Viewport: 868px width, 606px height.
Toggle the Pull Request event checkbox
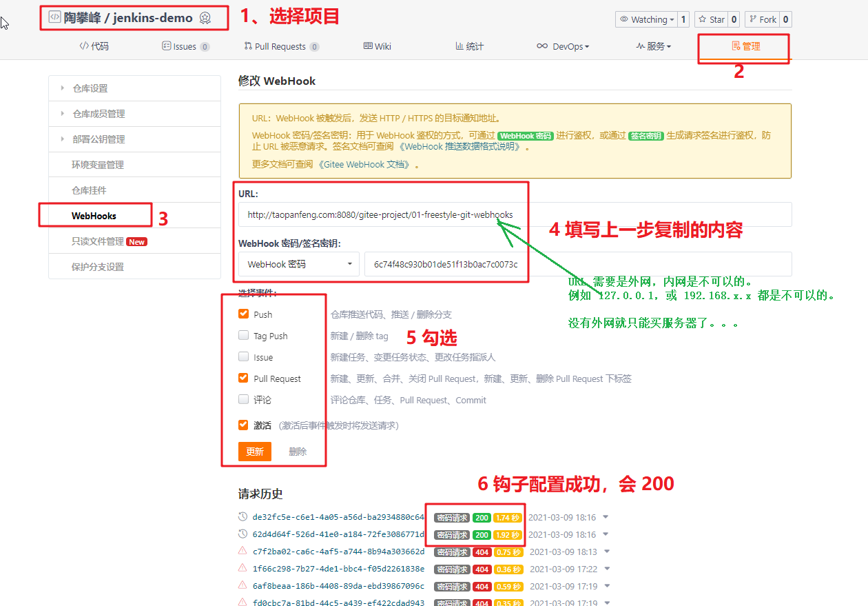243,378
